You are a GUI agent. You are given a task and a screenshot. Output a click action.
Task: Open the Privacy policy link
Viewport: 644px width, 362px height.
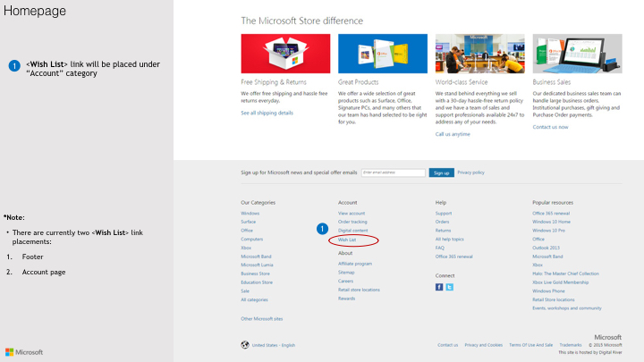click(x=470, y=173)
